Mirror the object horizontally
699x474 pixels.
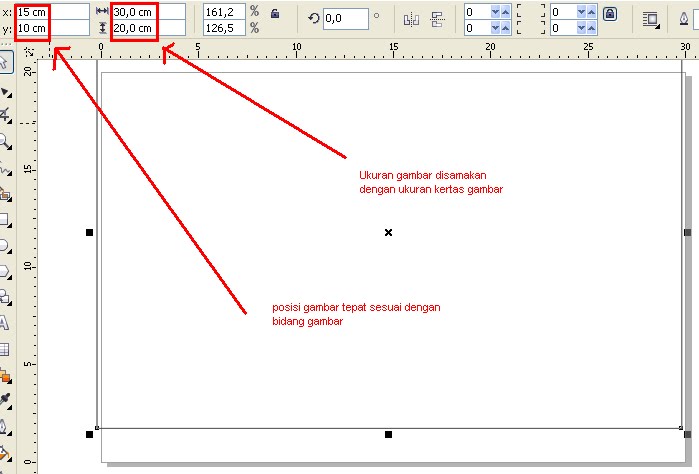click(x=411, y=20)
